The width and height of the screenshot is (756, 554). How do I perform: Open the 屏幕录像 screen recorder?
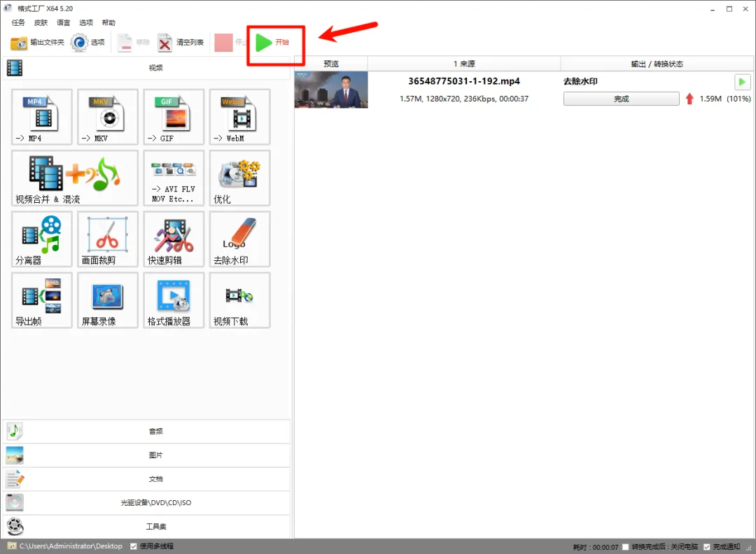click(108, 301)
